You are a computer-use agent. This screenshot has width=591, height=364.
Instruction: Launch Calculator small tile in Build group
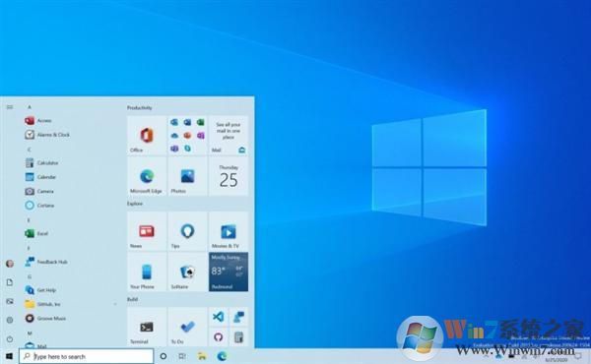(x=238, y=336)
